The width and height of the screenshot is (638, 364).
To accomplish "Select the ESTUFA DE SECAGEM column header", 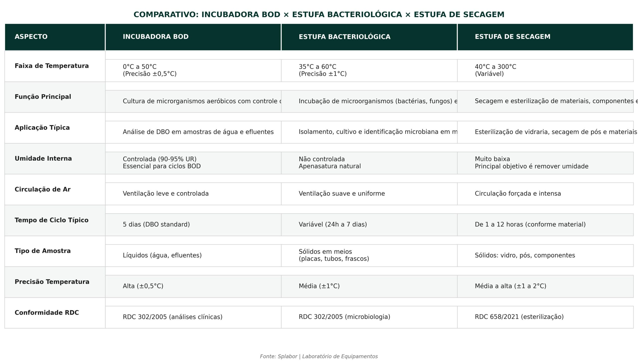I will tap(545, 37).
